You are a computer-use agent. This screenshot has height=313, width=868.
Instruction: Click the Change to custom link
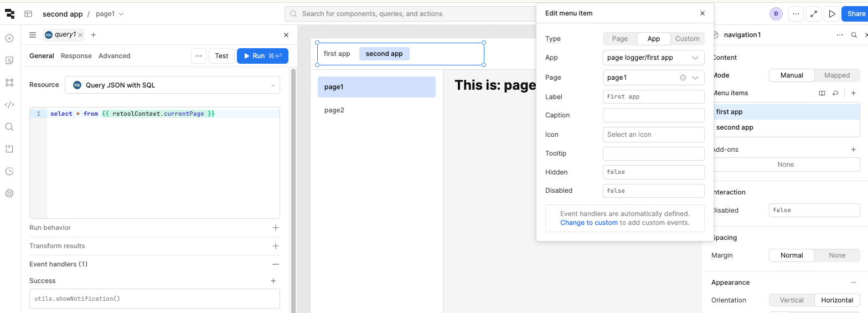click(x=588, y=223)
